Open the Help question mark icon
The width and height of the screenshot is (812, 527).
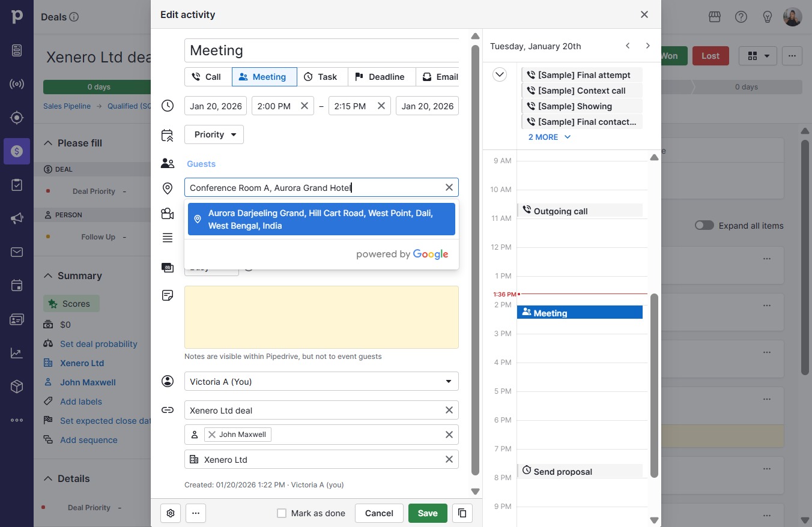pyautogui.click(x=741, y=17)
